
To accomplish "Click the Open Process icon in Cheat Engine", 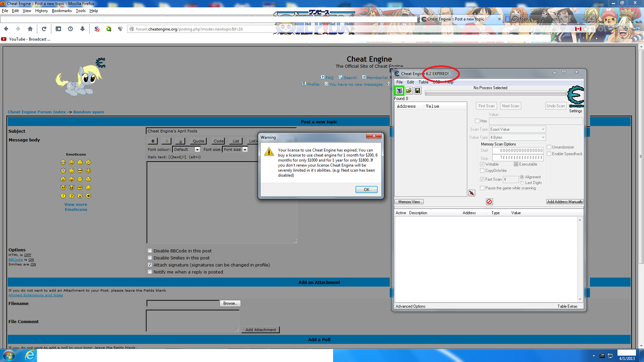I will coord(399,91).
